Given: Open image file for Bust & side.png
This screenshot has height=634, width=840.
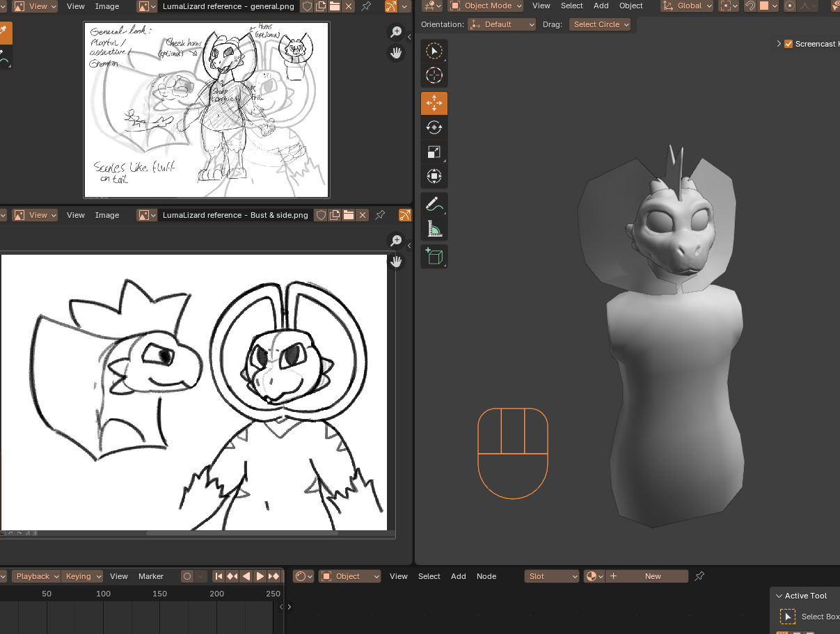Looking at the screenshot, I should pyautogui.click(x=349, y=215).
